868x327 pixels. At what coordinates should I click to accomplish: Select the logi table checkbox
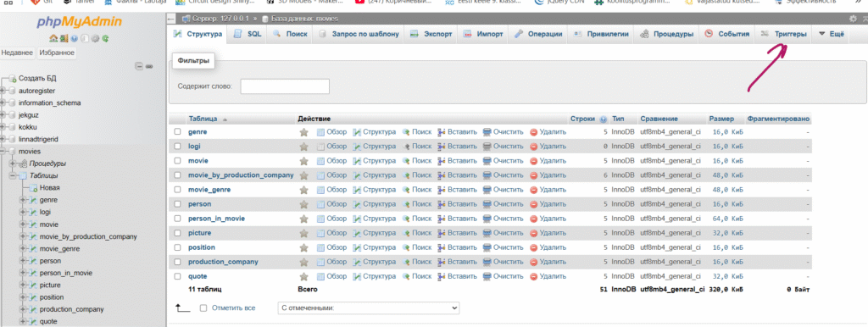pos(178,146)
